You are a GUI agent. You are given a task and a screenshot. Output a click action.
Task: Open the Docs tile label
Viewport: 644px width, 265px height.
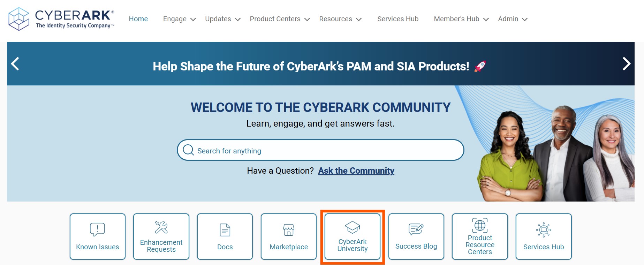point(225,247)
